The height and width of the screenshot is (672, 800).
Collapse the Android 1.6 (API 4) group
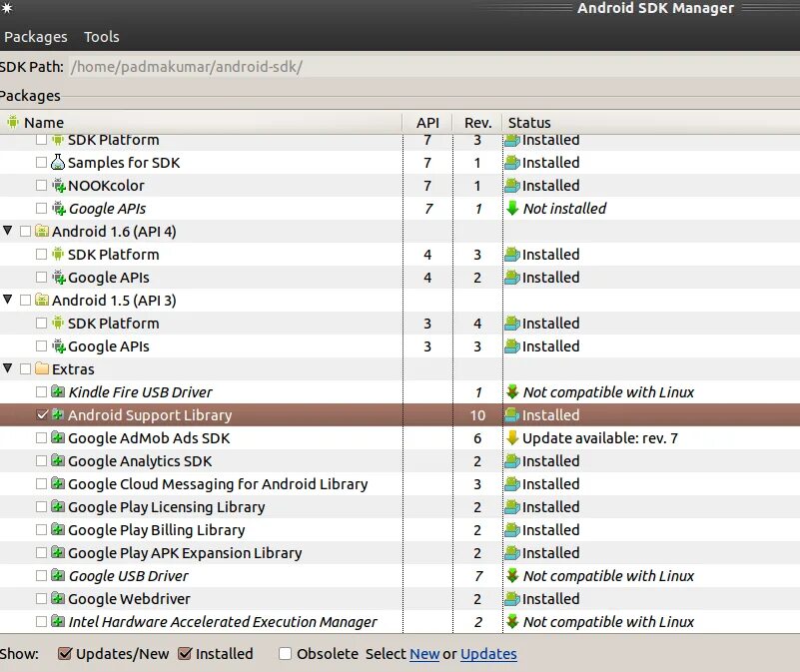click(x=8, y=231)
